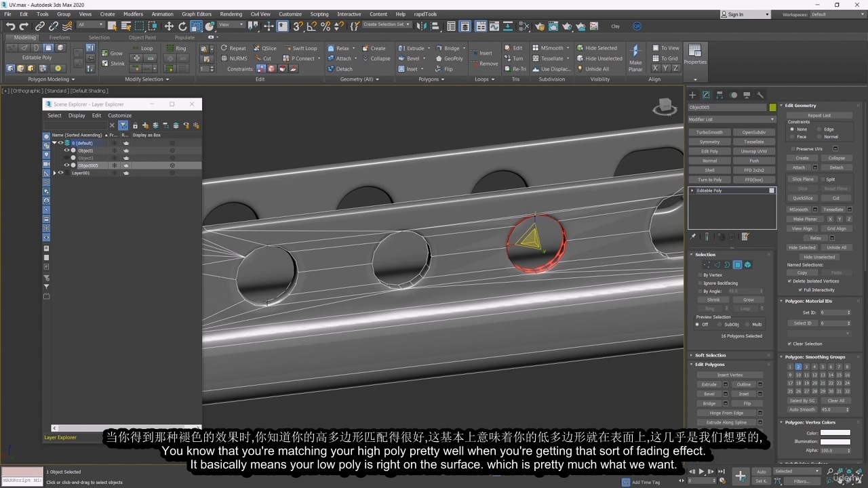Click the Undo arrow icon
The width and height of the screenshot is (868, 488).
(10, 26)
